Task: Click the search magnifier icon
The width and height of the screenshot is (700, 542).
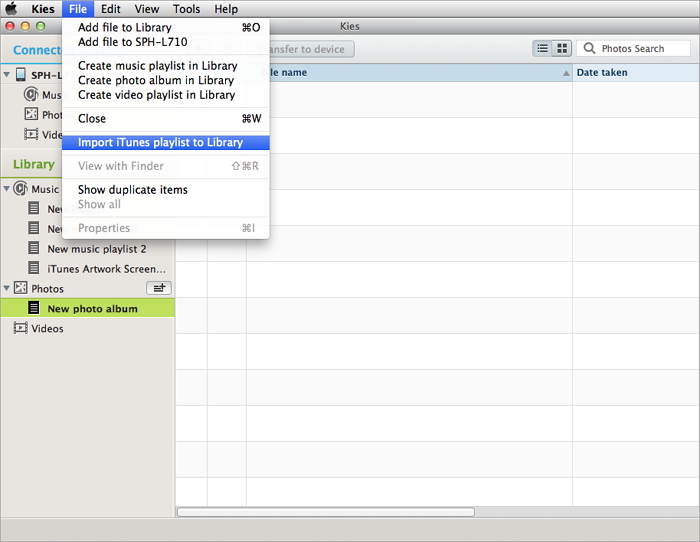Action: 589,48
